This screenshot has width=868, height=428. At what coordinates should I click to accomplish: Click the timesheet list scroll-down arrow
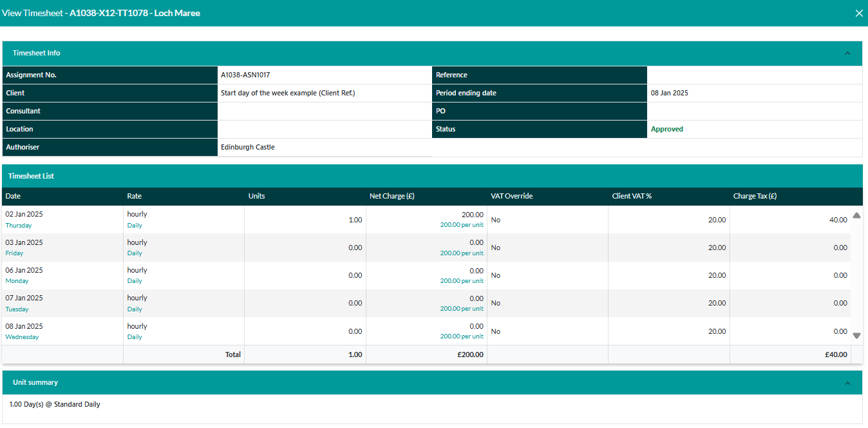click(856, 336)
